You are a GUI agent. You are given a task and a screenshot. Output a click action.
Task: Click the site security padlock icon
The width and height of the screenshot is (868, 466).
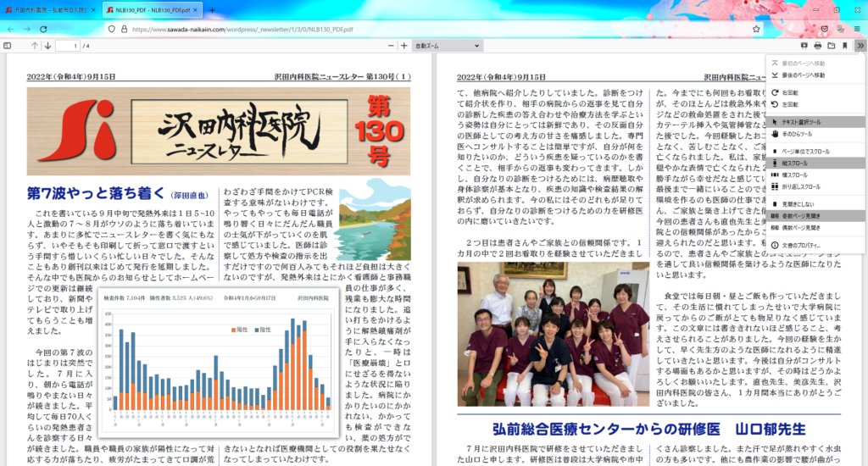(124, 29)
